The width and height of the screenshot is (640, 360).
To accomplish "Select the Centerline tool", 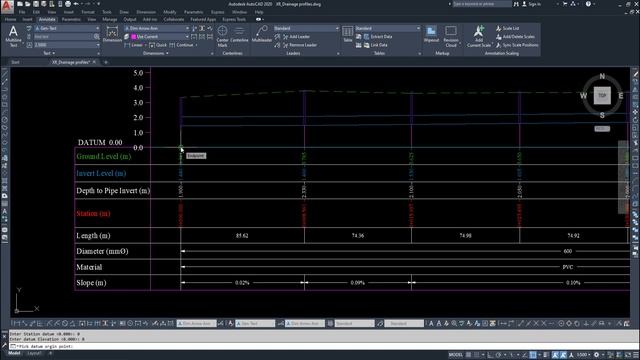I will [239, 34].
